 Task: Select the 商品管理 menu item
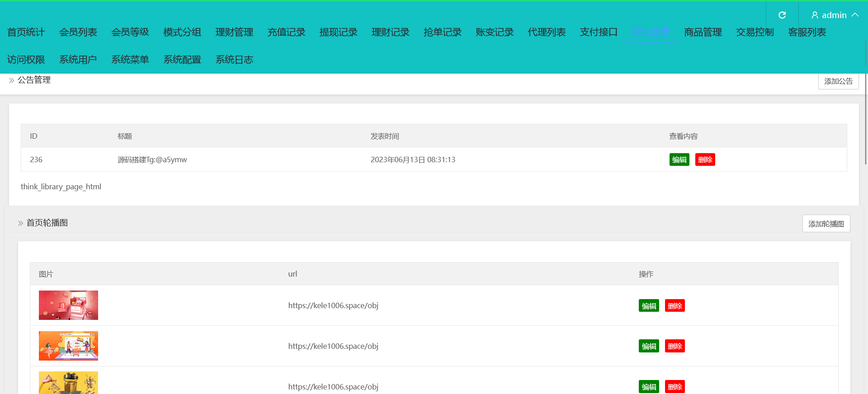coord(703,33)
